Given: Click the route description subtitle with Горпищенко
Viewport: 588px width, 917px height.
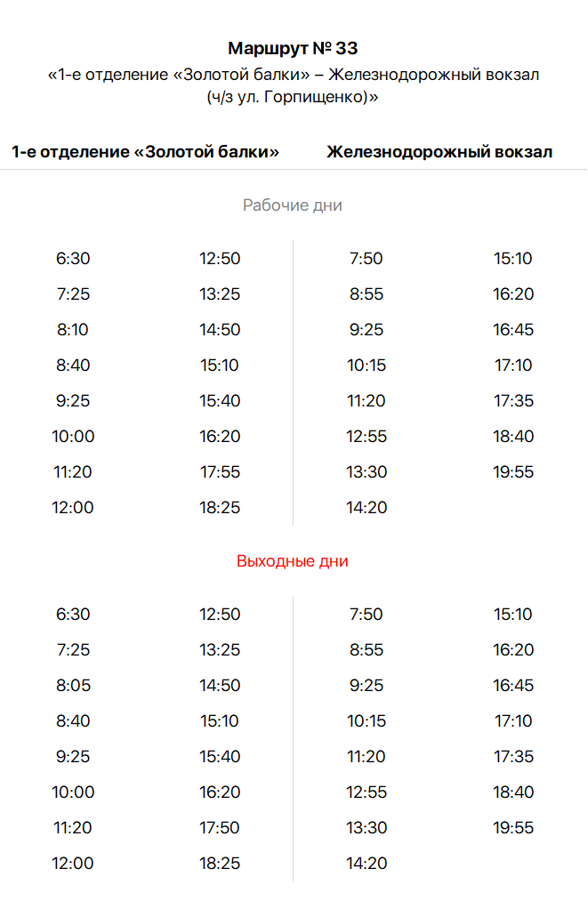Looking at the screenshot, I should (x=294, y=85).
